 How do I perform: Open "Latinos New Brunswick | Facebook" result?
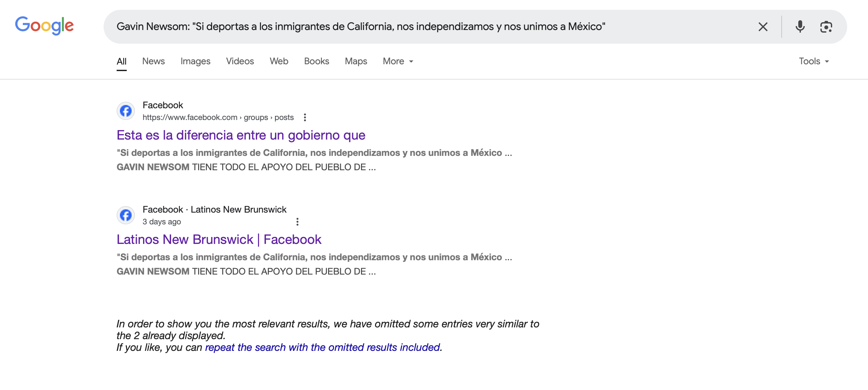coord(219,240)
